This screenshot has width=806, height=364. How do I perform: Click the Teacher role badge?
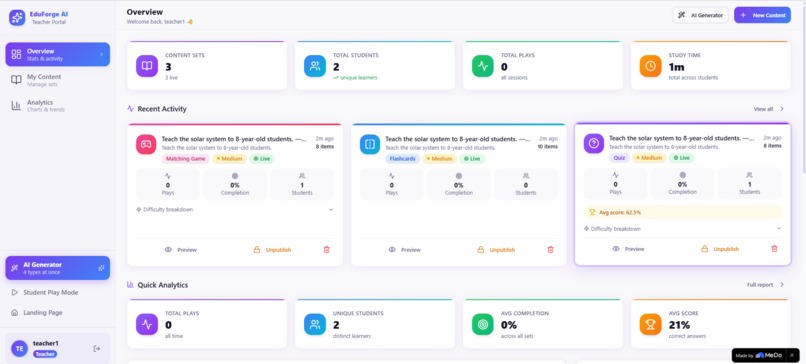(x=46, y=354)
